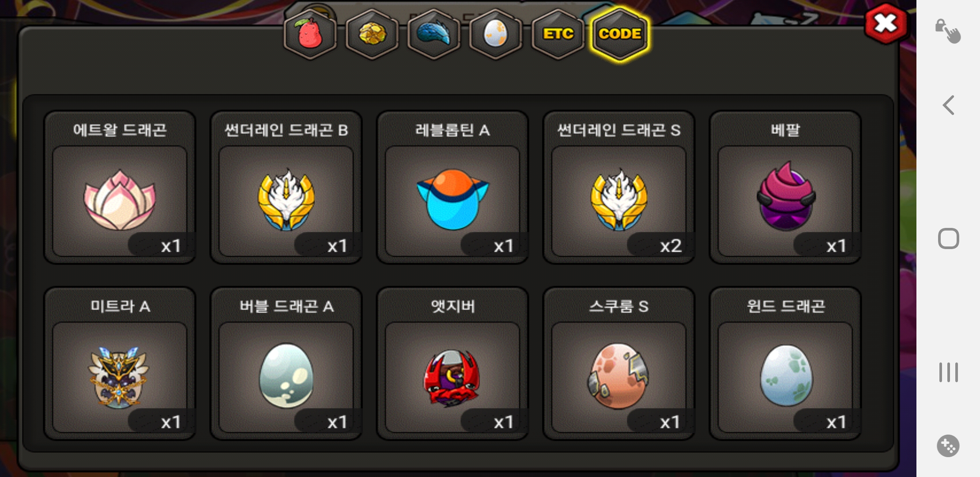Pick the 스쿠룸 S cracked egg

click(619, 363)
